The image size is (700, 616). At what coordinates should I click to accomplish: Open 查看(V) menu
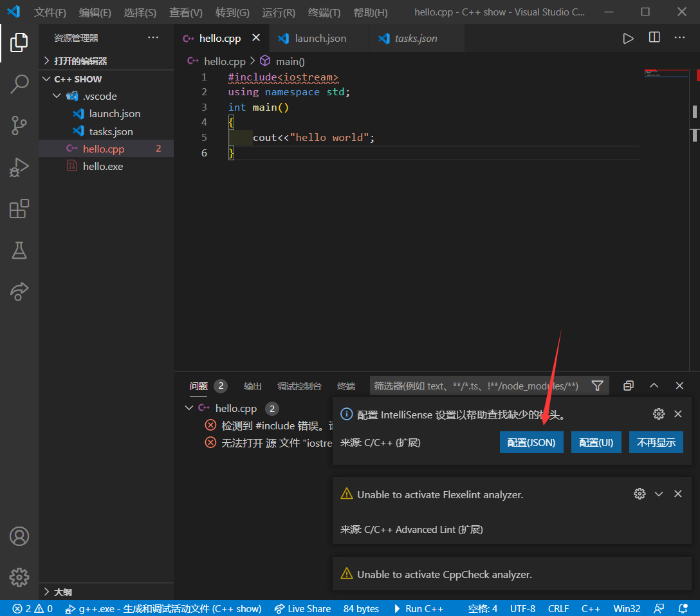click(x=186, y=12)
